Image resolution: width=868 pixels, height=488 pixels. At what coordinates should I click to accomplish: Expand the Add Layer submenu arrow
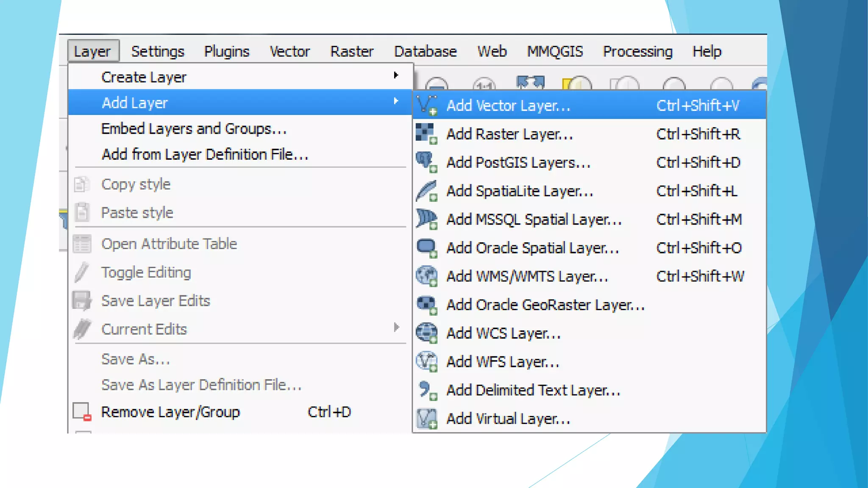396,101
